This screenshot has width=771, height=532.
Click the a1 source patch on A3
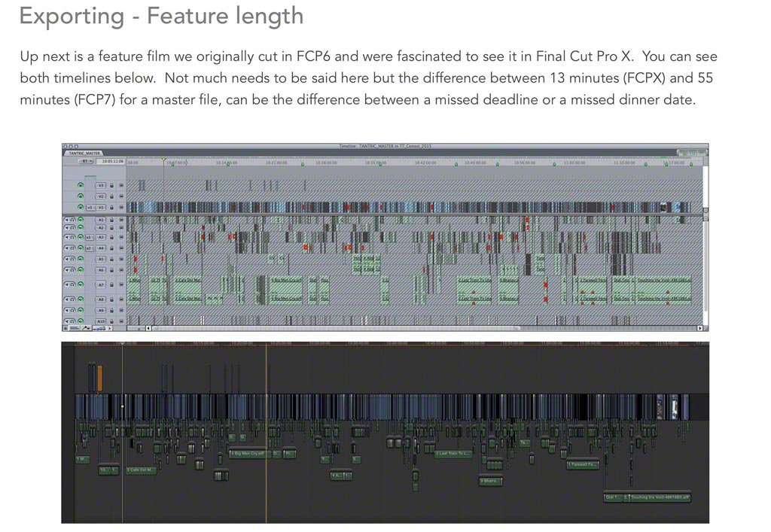click(90, 237)
